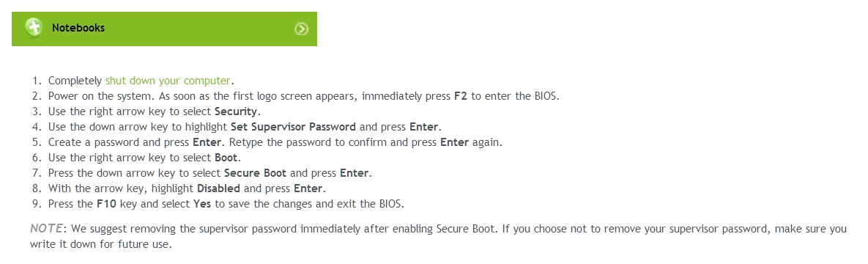This screenshot has height=264, width=868.
Task: Collapse the green Notebooks section header
Action: tap(164, 29)
